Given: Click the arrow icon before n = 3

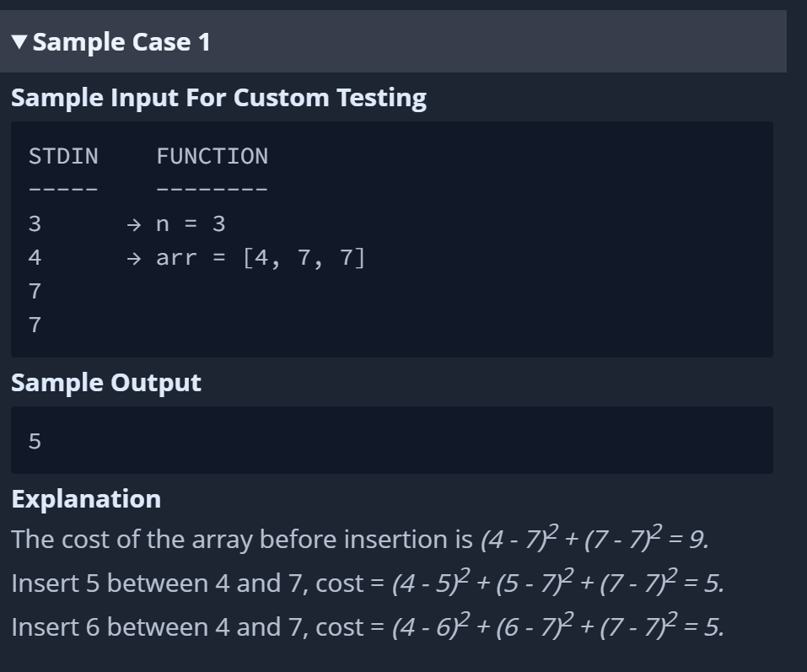Looking at the screenshot, I should click(134, 225).
